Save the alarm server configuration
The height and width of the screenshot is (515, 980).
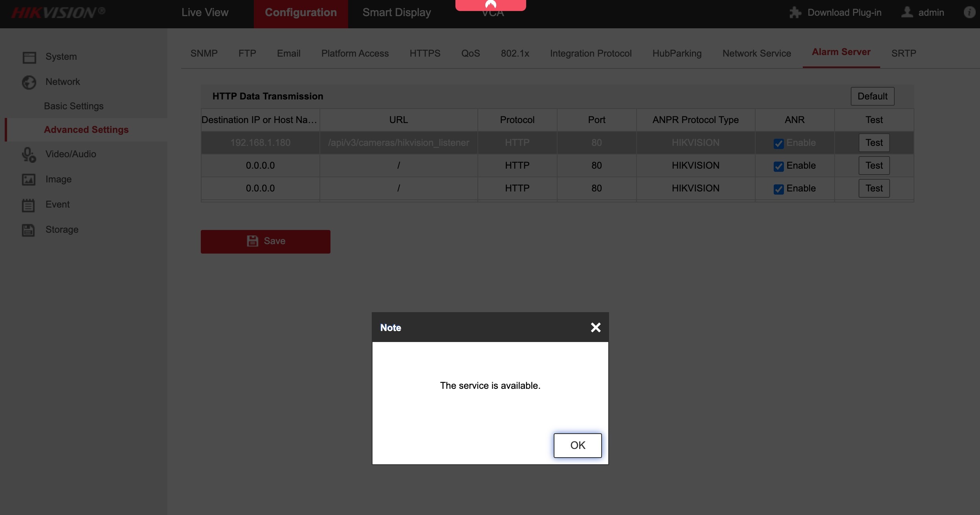click(x=265, y=241)
